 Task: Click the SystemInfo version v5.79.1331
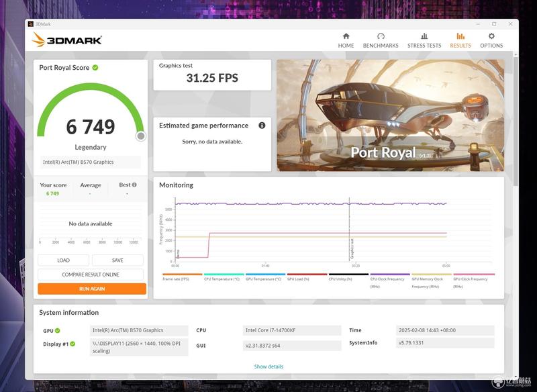(445, 343)
